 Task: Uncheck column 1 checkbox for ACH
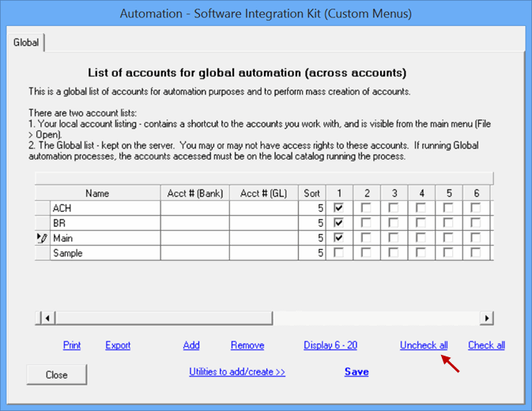click(338, 208)
